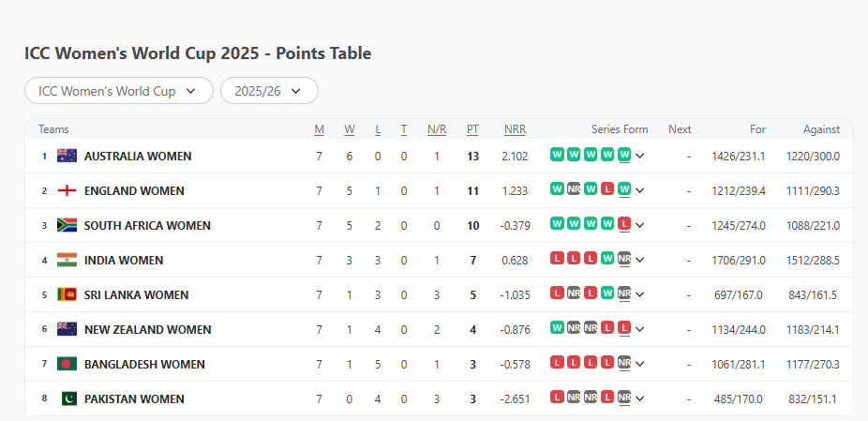The width and height of the screenshot is (868, 421).
Task: Open the AUSTRALIA WOMEN team link
Action: [138, 156]
